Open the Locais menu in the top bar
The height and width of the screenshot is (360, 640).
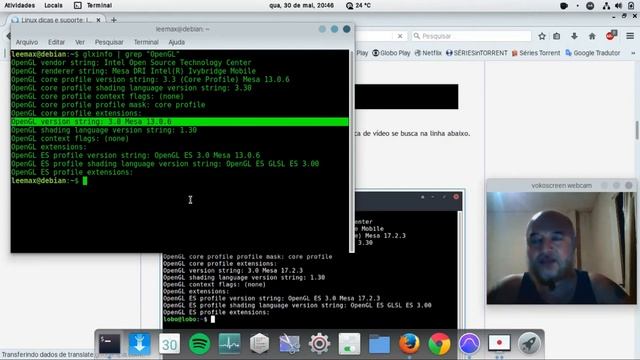click(x=53, y=5)
